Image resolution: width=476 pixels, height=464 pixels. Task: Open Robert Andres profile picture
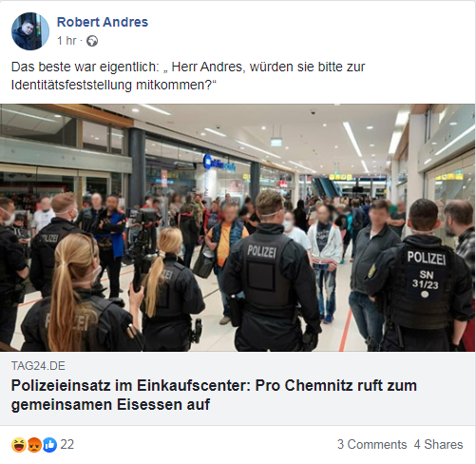tap(30, 31)
